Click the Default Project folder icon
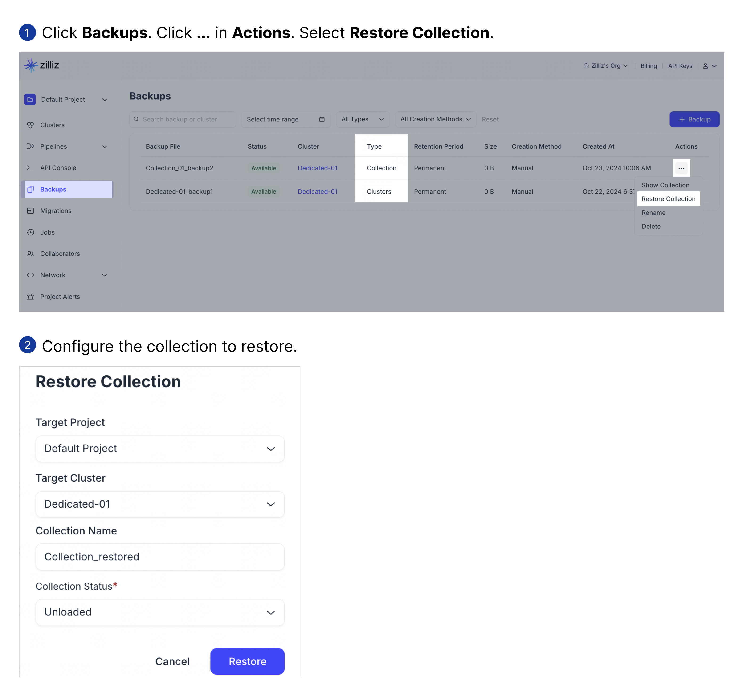 click(x=30, y=99)
